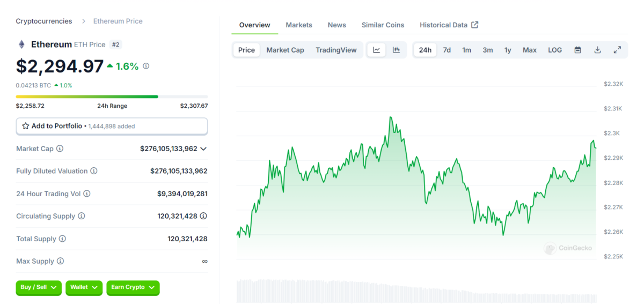Click the Market Cap info icon
This screenshot has height=304, width=644.
[x=60, y=149]
